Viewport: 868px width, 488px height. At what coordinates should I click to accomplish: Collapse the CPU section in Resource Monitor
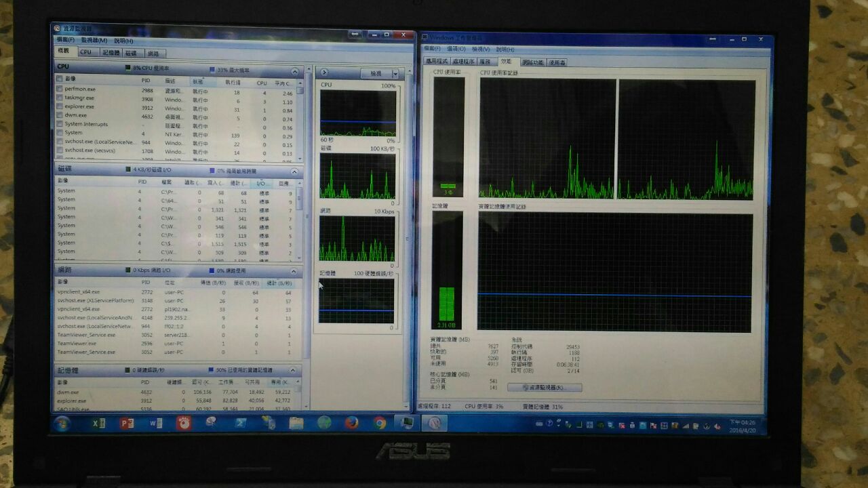[x=294, y=70]
